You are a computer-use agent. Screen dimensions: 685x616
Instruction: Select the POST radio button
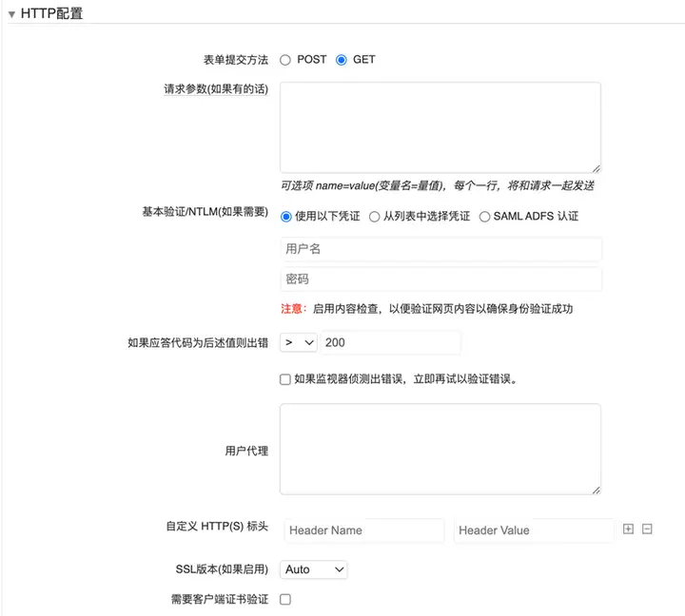pyautogui.click(x=285, y=60)
